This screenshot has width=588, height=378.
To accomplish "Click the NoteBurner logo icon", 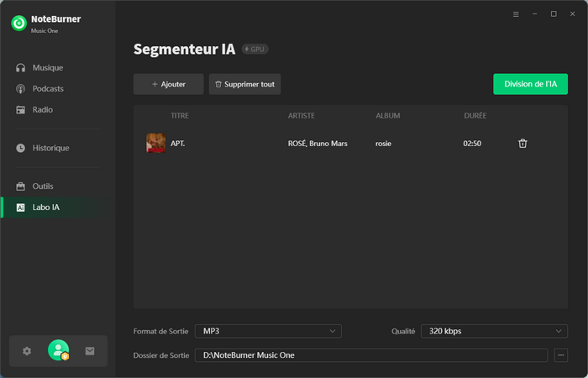I will coord(18,24).
